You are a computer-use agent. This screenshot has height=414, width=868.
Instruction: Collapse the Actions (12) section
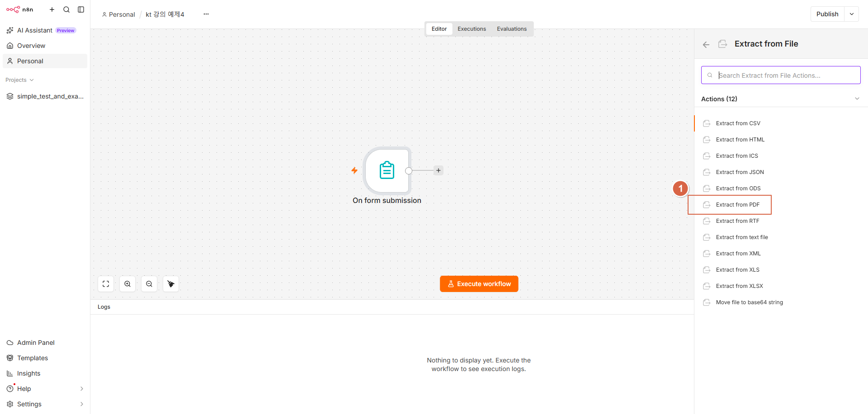(x=857, y=99)
